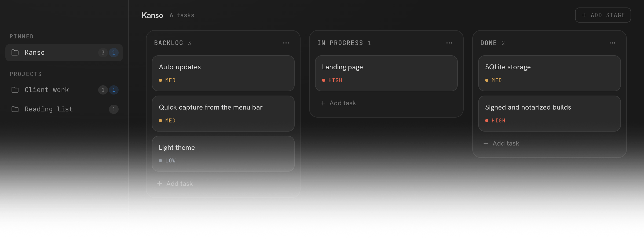Viewport: 644px width, 247px height.
Task: Open the Done column options menu
Action: point(612,43)
